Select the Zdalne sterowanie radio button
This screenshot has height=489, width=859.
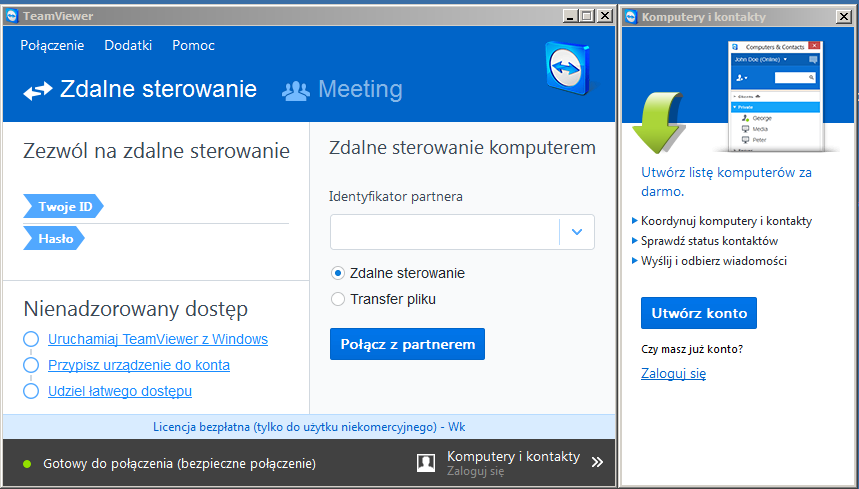(x=338, y=273)
